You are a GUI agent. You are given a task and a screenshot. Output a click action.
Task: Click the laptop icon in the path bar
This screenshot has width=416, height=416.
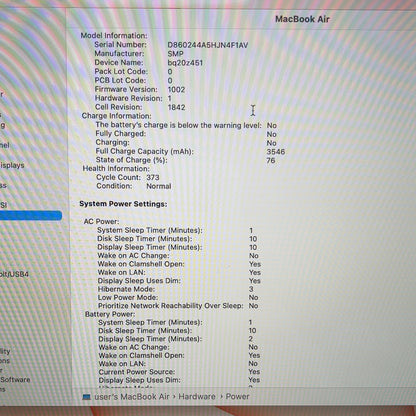[x=87, y=397]
